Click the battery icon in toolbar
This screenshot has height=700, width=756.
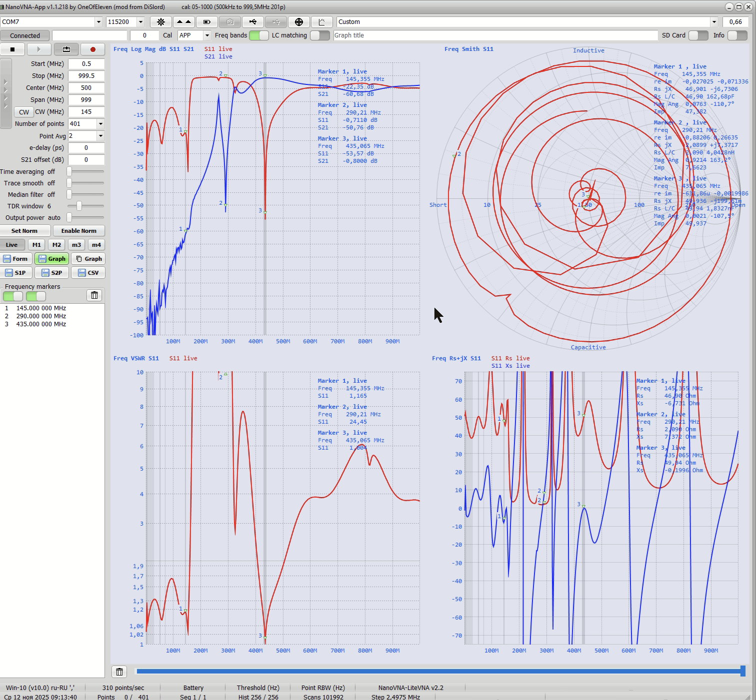tap(207, 22)
